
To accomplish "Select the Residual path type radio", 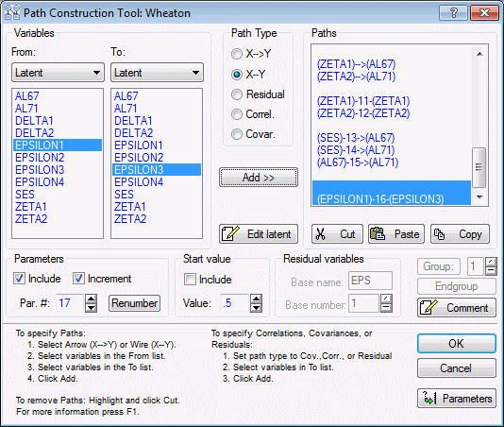I will point(237,94).
